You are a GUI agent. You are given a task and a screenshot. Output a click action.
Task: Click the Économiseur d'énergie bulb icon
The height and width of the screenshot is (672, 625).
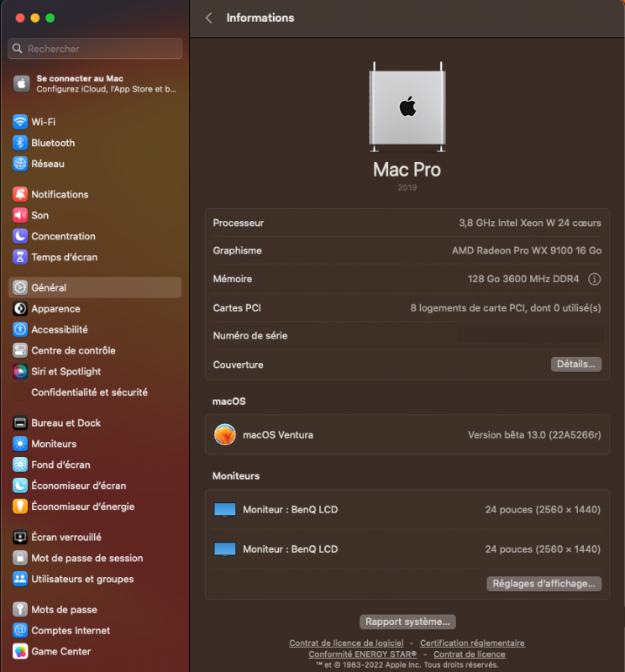coord(20,507)
